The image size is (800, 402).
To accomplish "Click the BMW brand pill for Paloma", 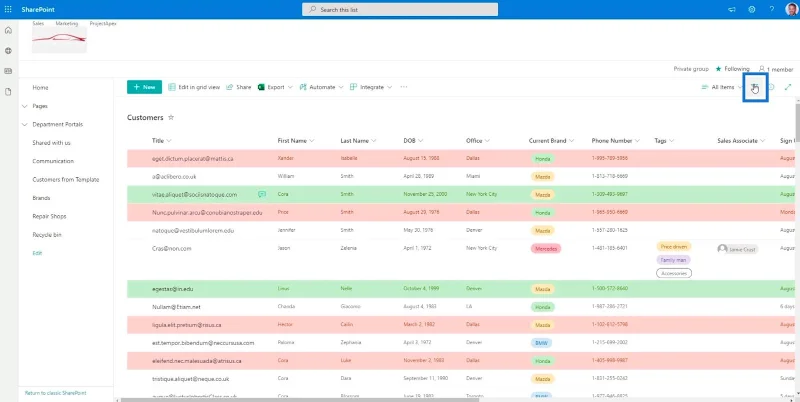I will click(x=541, y=343).
